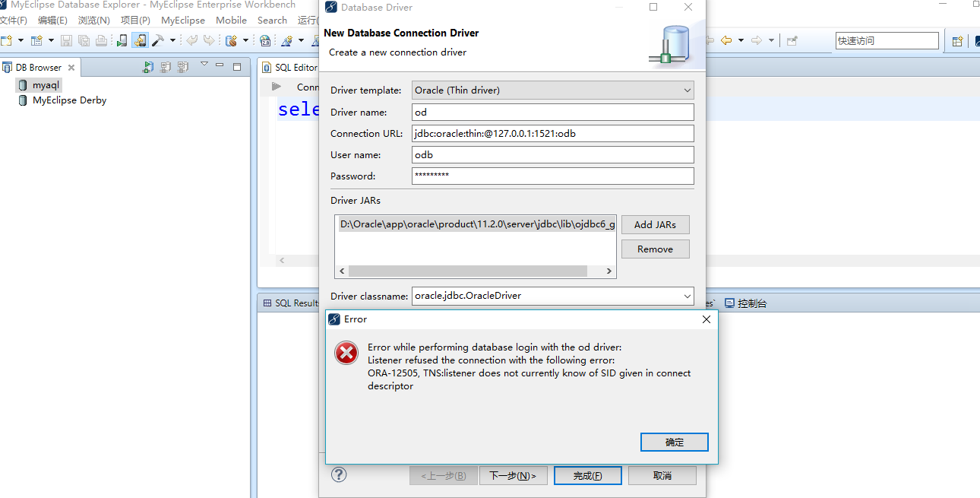Open the Driver classname dropdown
The image size is (980, 498).
coord(687,296)
